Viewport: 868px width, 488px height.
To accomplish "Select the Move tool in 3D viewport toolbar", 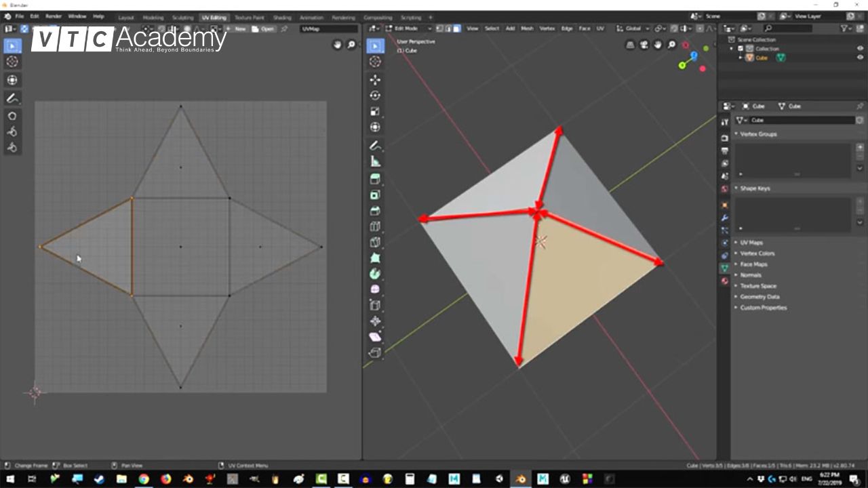I will pos(375,79).
